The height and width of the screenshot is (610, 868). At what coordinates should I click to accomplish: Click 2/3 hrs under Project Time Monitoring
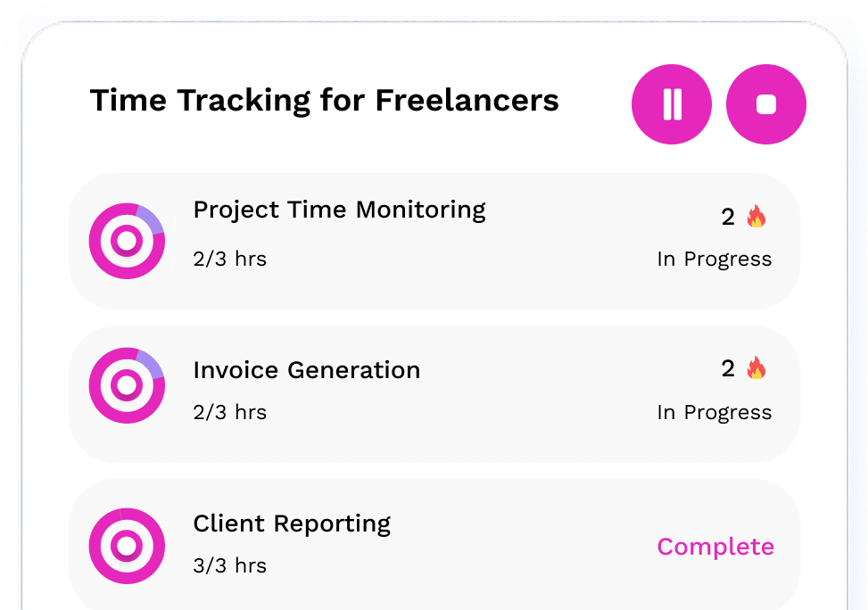[230, 259]
